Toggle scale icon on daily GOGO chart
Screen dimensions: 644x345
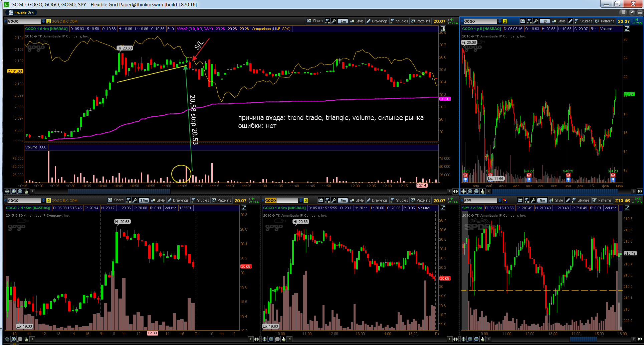click(x=627, y=29)
